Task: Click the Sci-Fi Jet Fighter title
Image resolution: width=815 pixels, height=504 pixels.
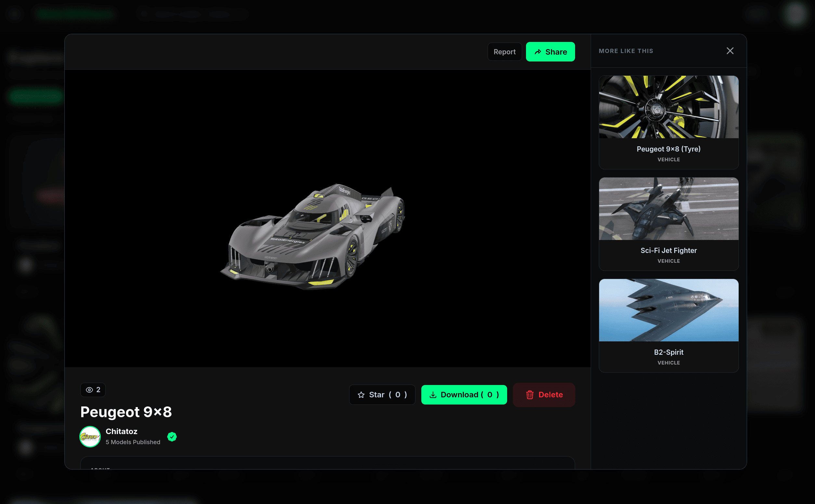Action: click(668, 250)
